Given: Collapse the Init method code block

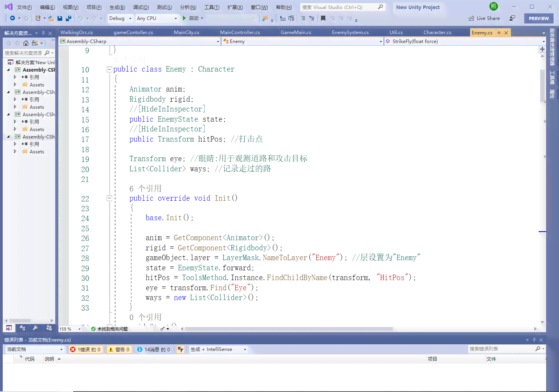Looking at the screenshot, I should (109, 198).
